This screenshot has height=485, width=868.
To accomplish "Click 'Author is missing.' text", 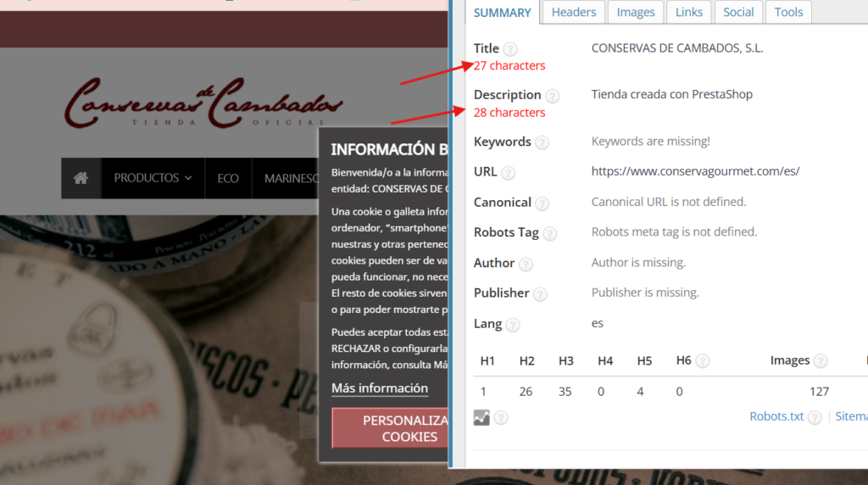I will coord(638,263).
